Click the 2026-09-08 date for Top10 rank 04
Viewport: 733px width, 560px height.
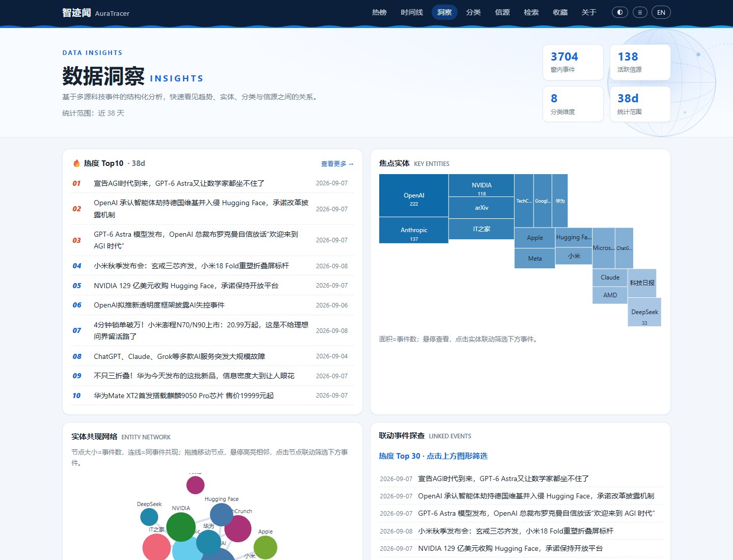point(332,266)
